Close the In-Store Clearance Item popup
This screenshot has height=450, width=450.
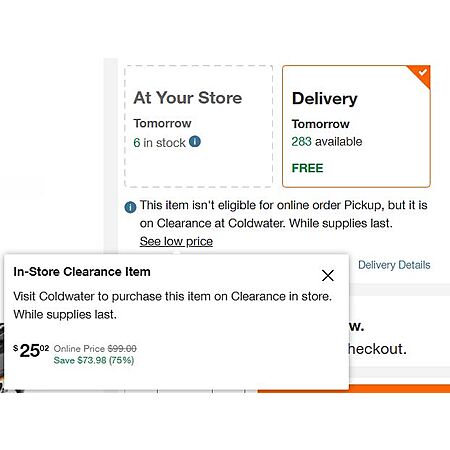[328, 275]
